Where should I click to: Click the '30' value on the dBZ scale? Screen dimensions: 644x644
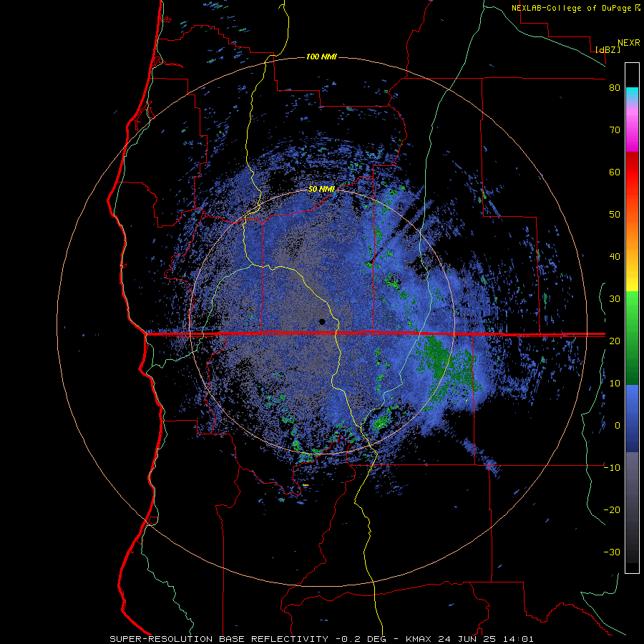pyautogui.click(x=615, y=299)
